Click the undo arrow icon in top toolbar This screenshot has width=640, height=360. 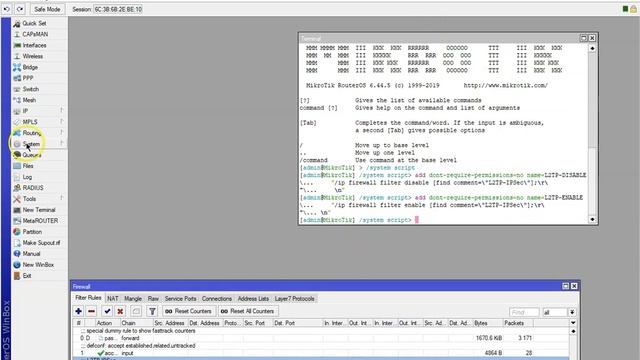point(7,9)
